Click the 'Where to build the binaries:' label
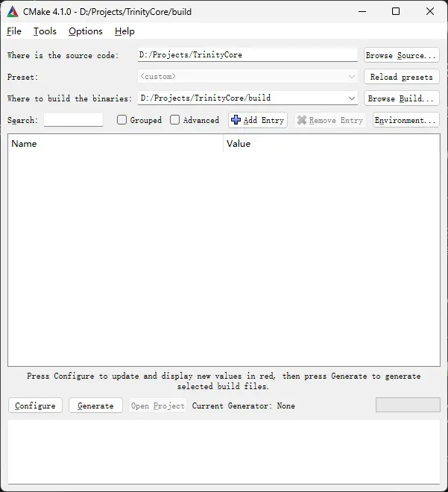Image resolution: width=448 pixels, height=492 pixels. (x=69, y=98)
